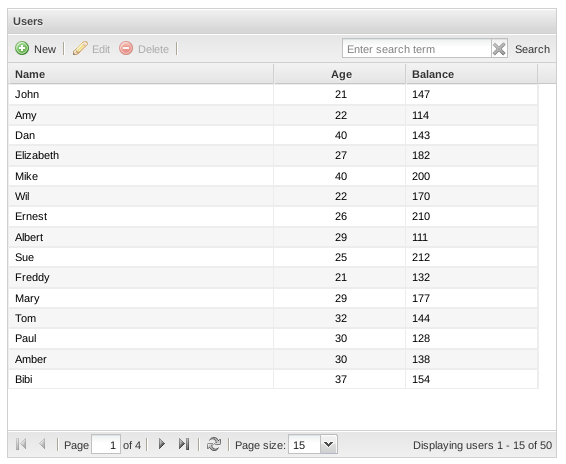Click the Search button
The width and height of the screenshot is (566, 464).
(532, 49)
